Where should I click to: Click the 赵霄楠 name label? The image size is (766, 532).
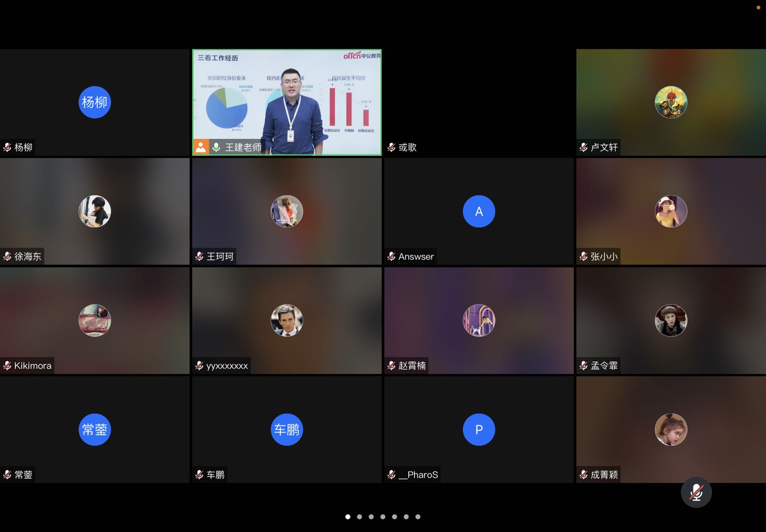point(412,366)
